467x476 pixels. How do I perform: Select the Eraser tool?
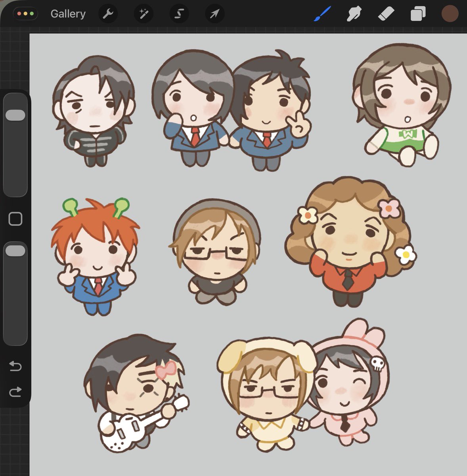[x=386, y=14]
